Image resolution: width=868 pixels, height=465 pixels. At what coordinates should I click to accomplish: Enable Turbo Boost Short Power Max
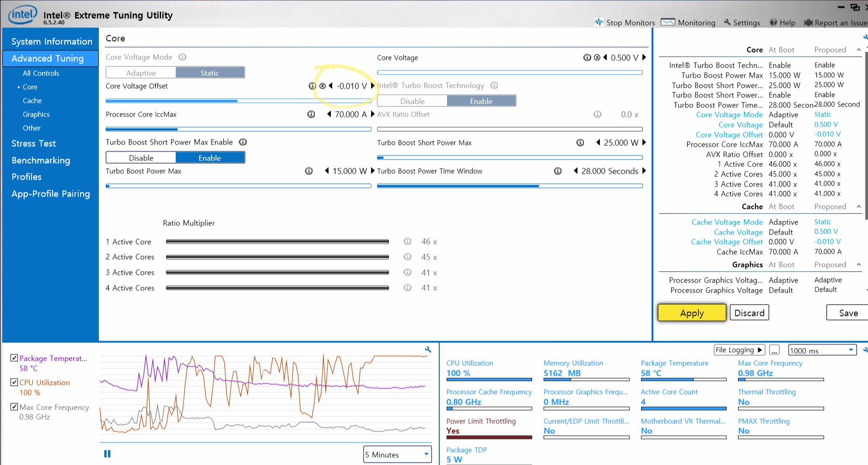point(210,158)
